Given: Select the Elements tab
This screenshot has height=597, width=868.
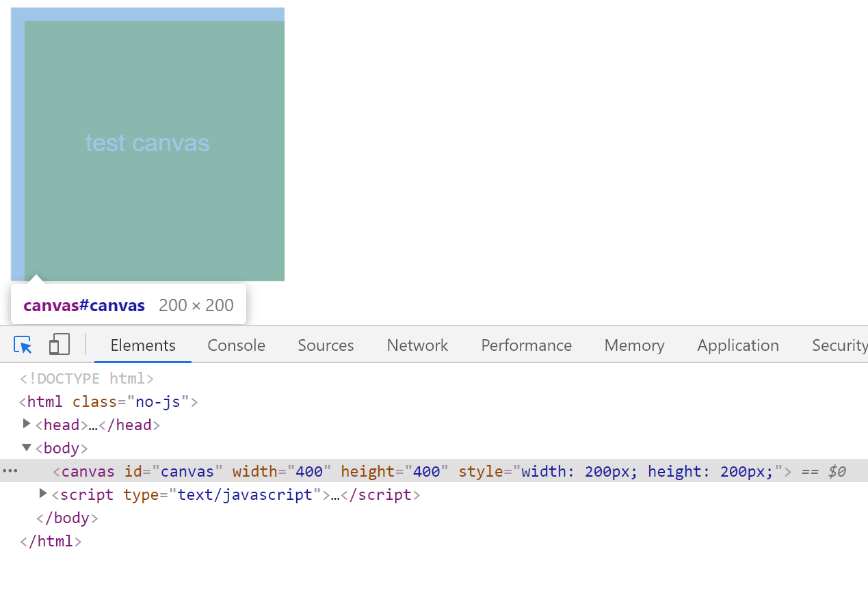Looking at the screenshot, I should click(x=142, y=345).
